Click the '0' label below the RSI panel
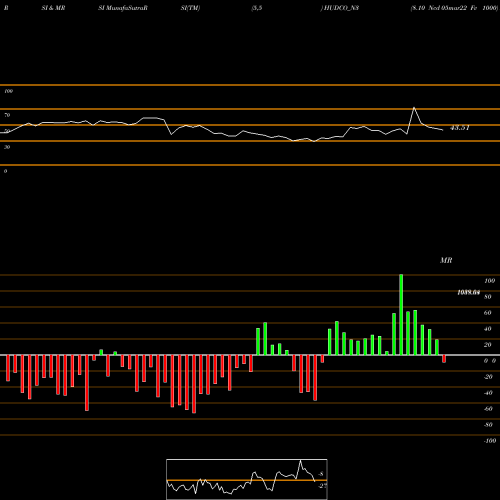Viewport: 500px width, 500px height. [x=5, y=171]
